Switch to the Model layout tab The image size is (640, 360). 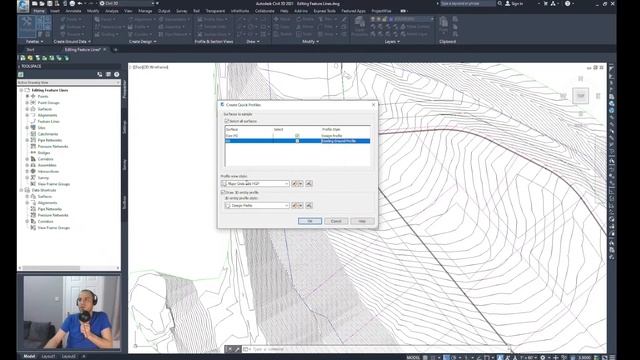pyautogui.click(x=29, y=356)
